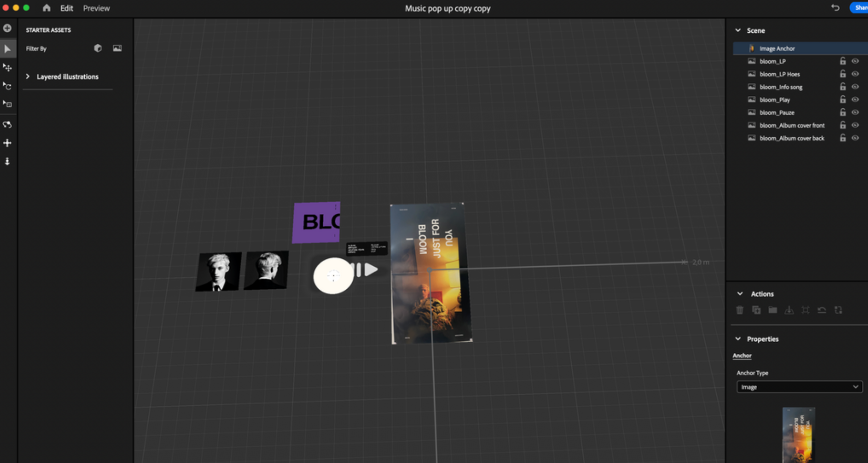Screen dimensions: 868x463
Task: Choose the Select and Move tool
Action: tap(7, 67)
